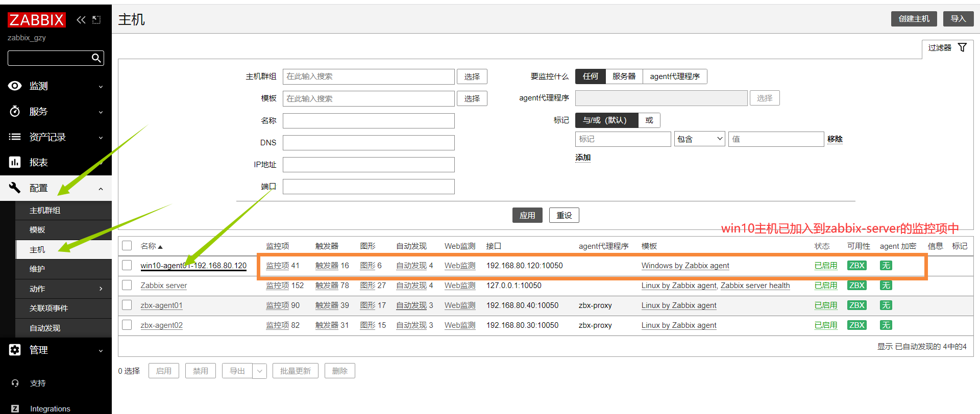980x414 pixels.
Task: Tick checkbox for zbx-agent01 host
Action: pyautogui.click(x=127, y=305)
